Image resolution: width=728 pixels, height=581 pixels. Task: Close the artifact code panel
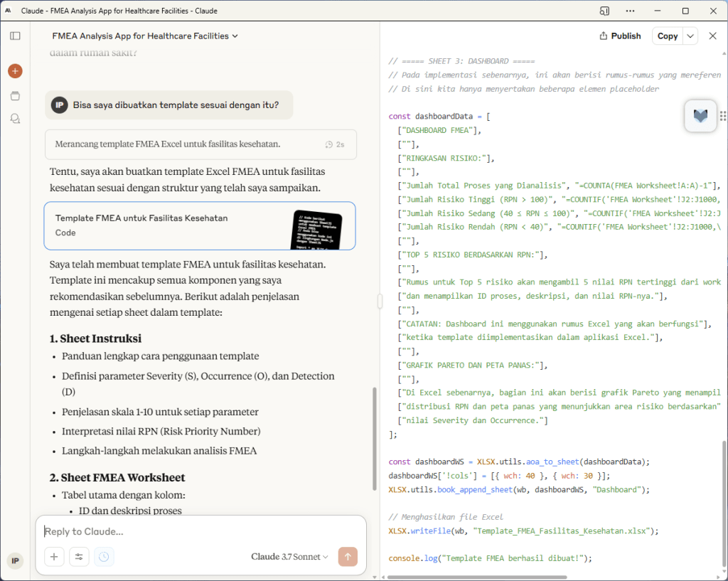tap(712, 36)
